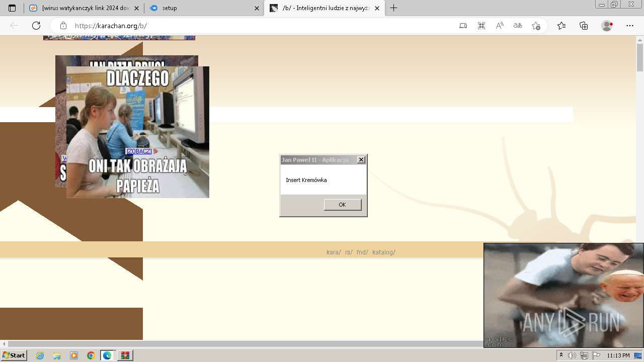This screenshot has height=362, width=644.
Task: Open the network tray icon
Action: click(584, 355)
